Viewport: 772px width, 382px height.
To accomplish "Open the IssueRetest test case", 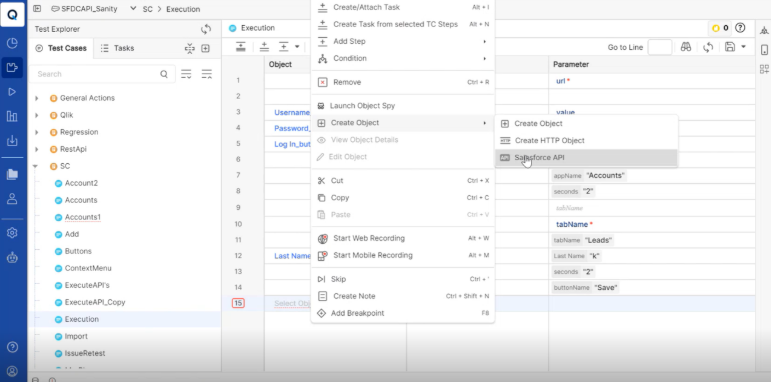I will 85,353.
